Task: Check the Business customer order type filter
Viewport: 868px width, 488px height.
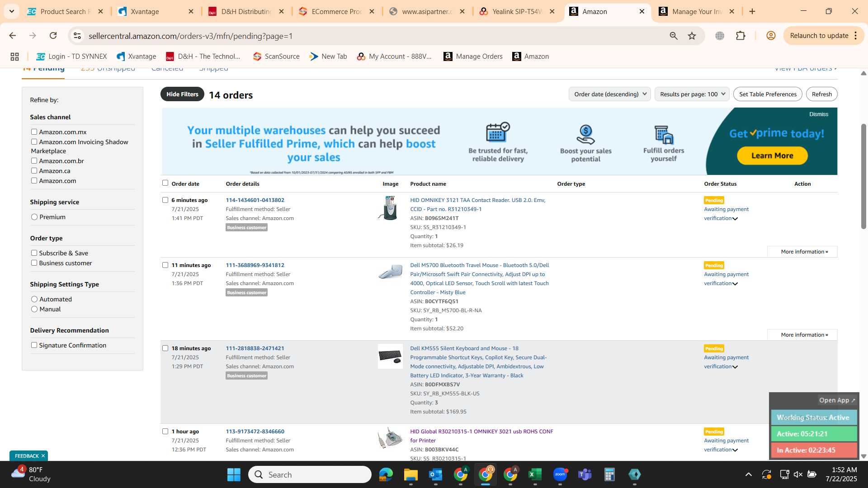Action: [34, 263]
